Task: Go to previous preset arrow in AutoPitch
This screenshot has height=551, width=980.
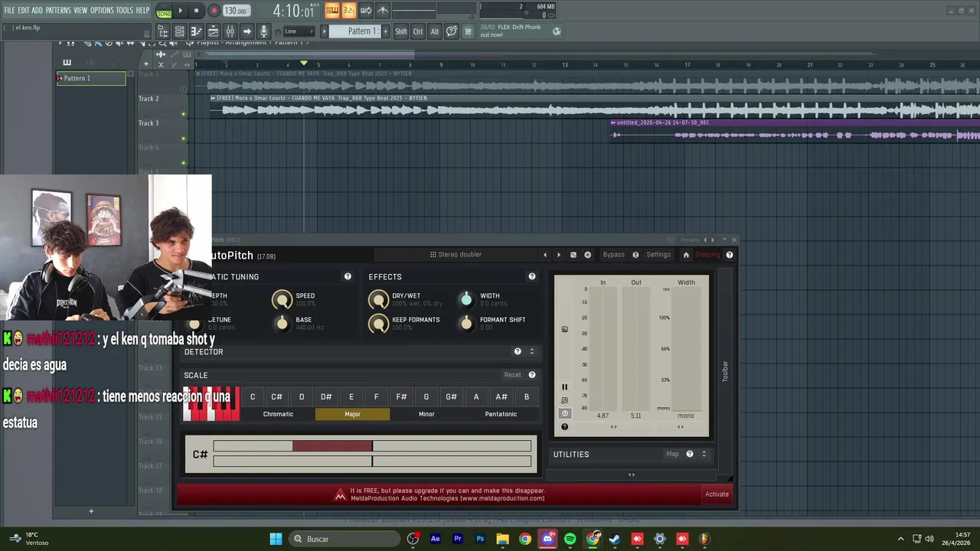Action: pyautogui.click(x=545, y=255)
